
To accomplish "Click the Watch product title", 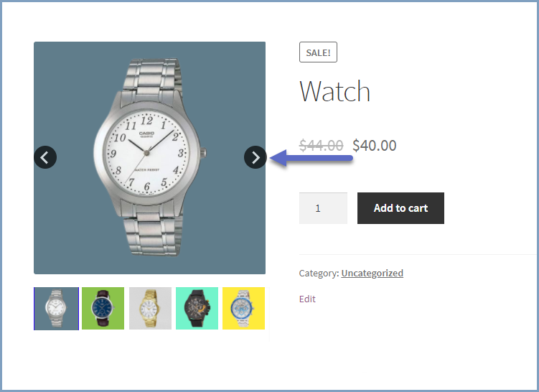I will click(x=335, y=91).
